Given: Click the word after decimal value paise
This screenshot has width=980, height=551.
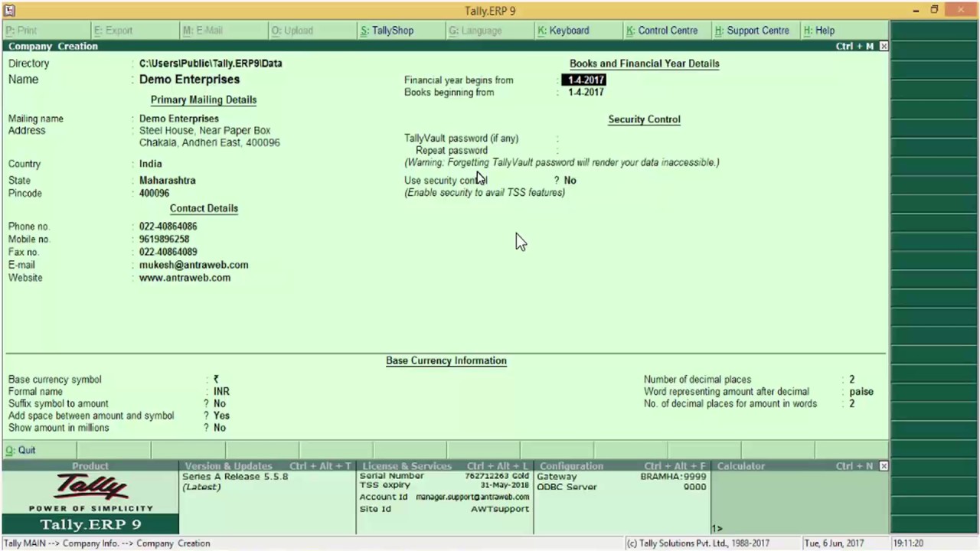Looking at the screenshot, I should (861, 391).
